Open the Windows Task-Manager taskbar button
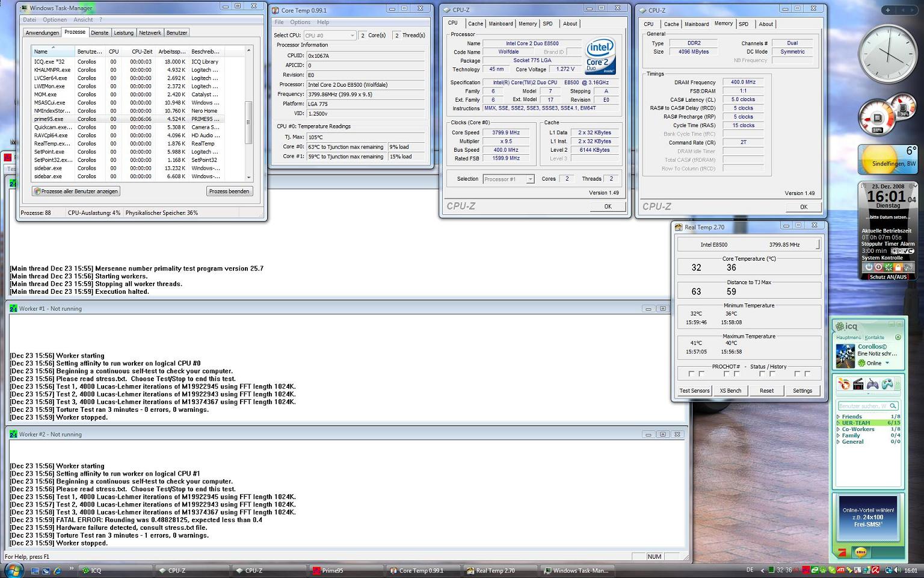Image resolution: width=924 pixels, height=578 pixels. coord(578,570)
